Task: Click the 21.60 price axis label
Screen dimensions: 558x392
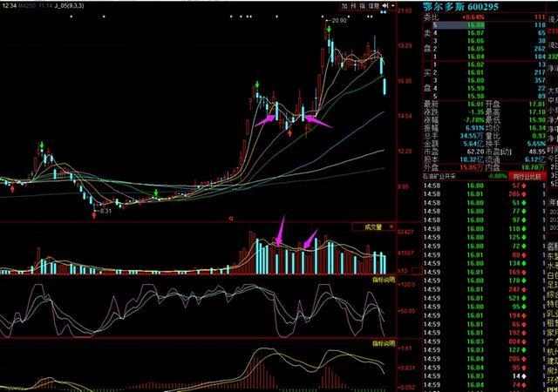Action: pyautogui.click(x=405, y=10)
